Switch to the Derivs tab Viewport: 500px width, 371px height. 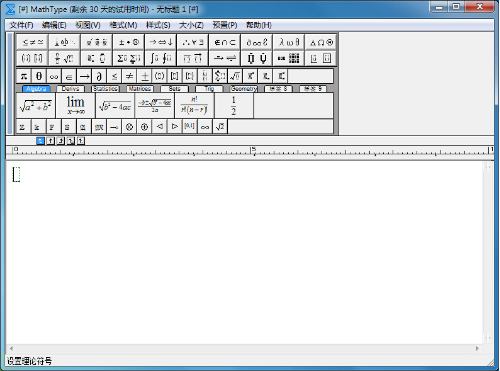tap(70, 89)
